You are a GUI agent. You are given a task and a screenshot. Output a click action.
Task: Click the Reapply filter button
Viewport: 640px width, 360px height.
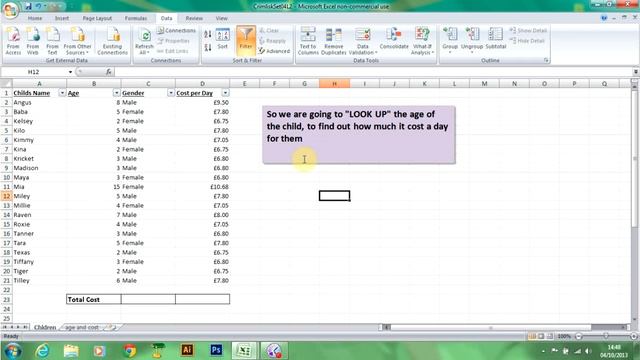click(273, 41)
